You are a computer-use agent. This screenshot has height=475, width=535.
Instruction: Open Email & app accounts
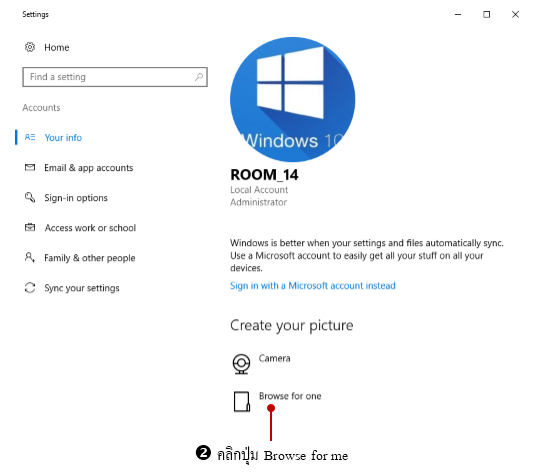click(89, 168)
